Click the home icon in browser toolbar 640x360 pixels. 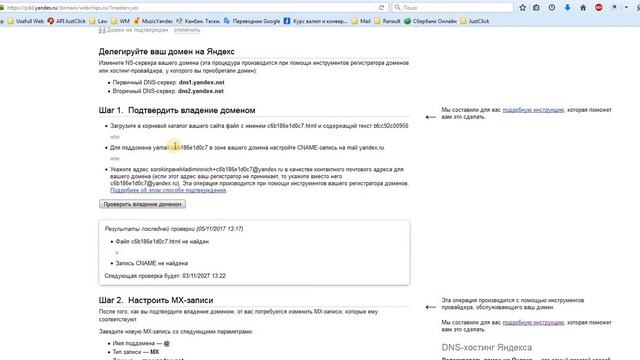point(583,7)
